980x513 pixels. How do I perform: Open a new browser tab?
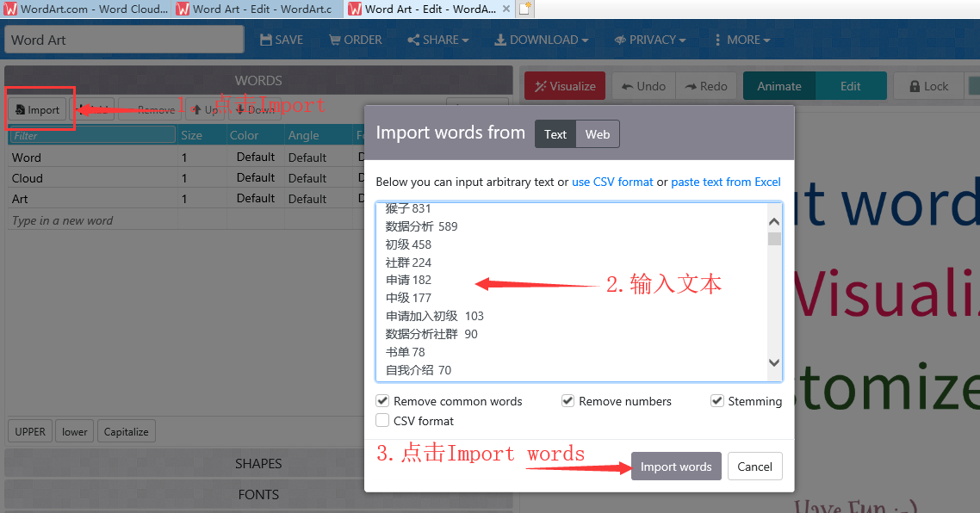tap(525, 9)
